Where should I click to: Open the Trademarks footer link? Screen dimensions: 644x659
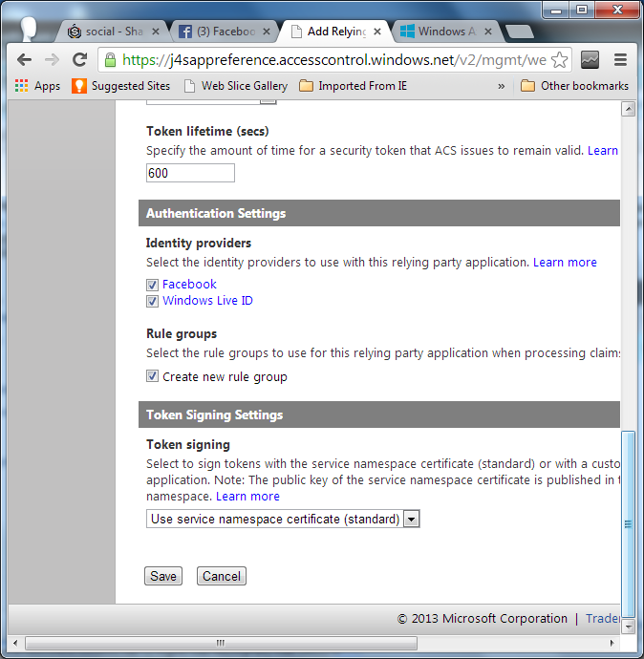[603, 619]
